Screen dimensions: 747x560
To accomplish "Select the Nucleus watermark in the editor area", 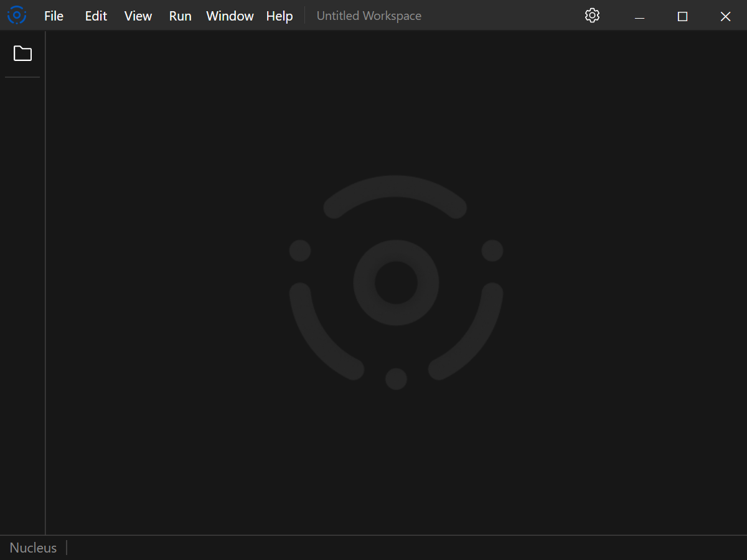I will (x=395, y=283).
